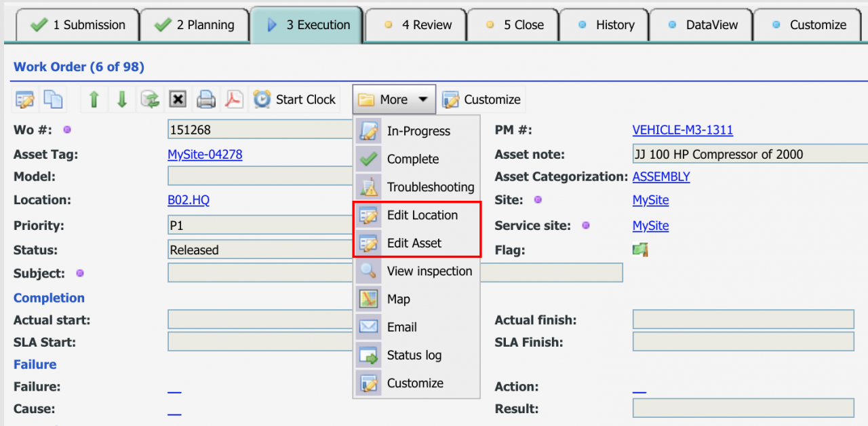Select Edit Location menu entry

click(416, 215)
